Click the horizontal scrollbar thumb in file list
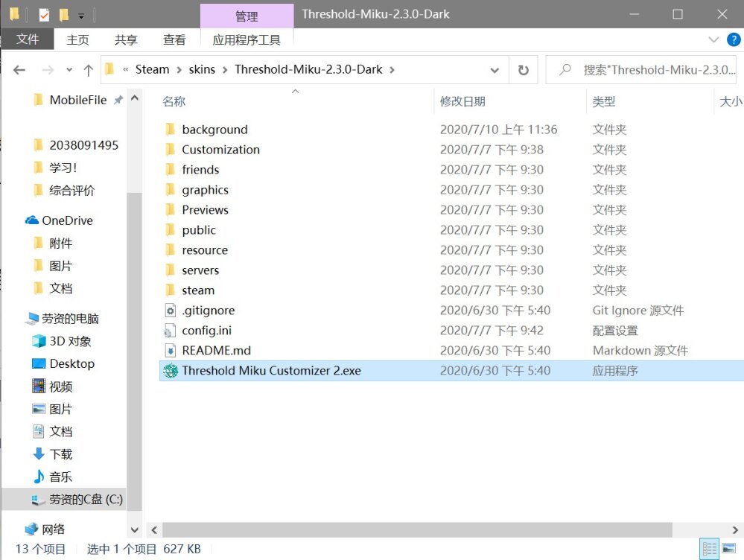This screenshot has width=744, height=560. [x=417, y=530]
